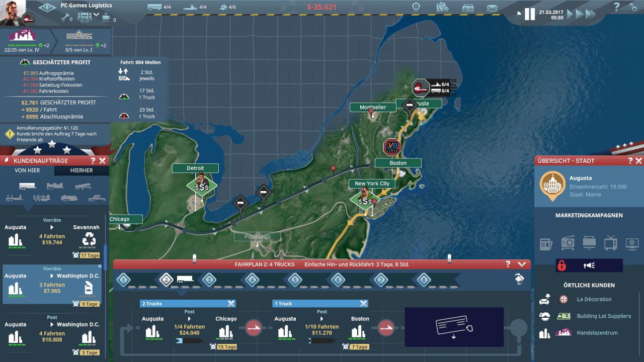Click the billboard marketing campaign icon

click(589, 243)
